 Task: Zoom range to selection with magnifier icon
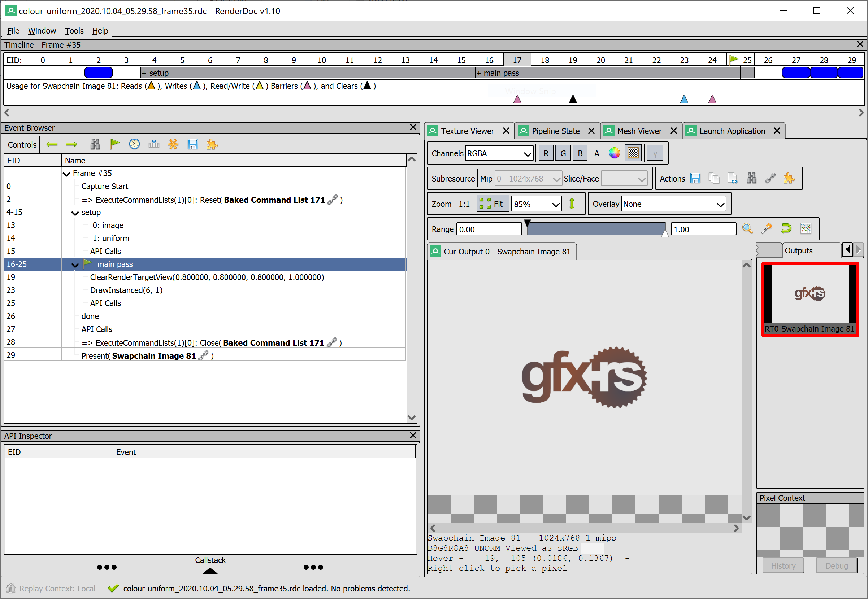(x=747, y=228)
